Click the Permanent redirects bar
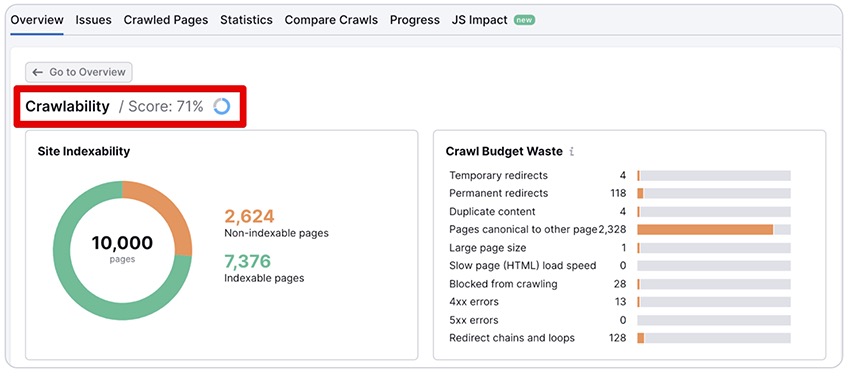The height and width of the screenshot is (379, 848). [714, 194]
